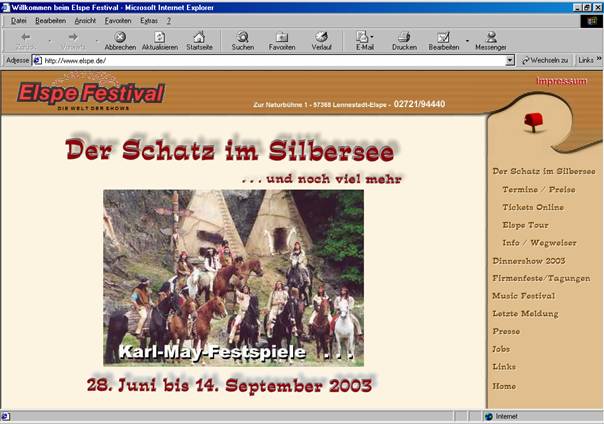Minimize the Internet Explorer window
The width and height of the screenshot is (604, 424).
pos(578,7)
